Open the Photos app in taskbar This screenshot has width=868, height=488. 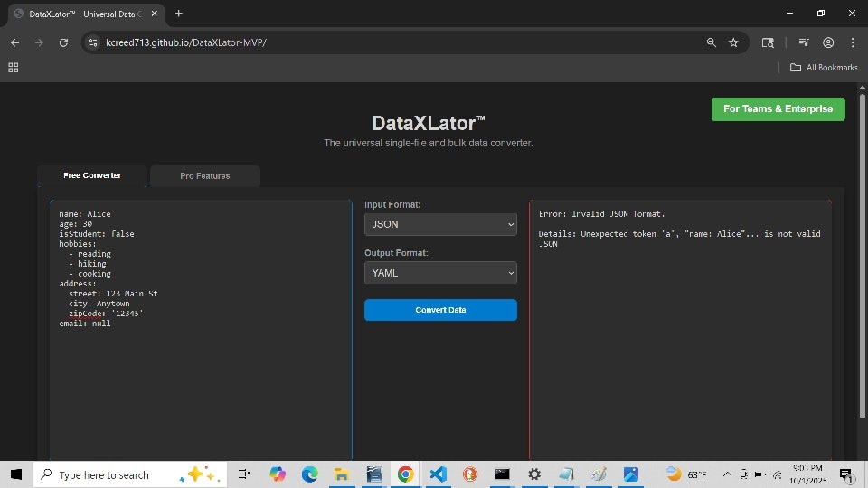click(630, 474)
